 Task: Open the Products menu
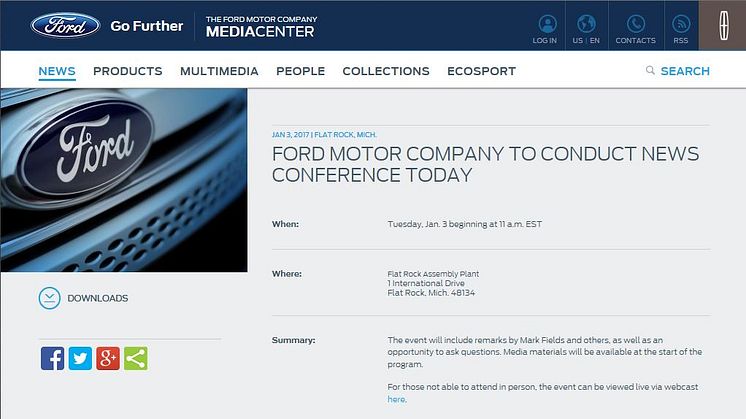pyautogui.click(x=127, y=71)
